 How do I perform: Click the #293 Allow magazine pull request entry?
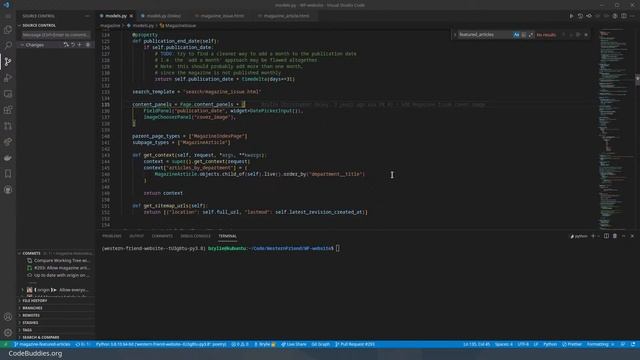[59, 268]
